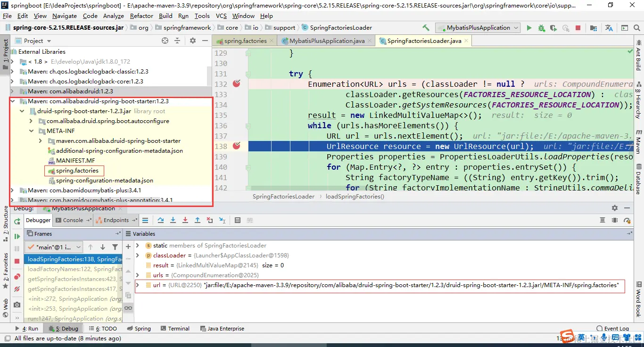644x347 pixels.
Task: Click the locate target icon in Project panel
Action: 165,41
